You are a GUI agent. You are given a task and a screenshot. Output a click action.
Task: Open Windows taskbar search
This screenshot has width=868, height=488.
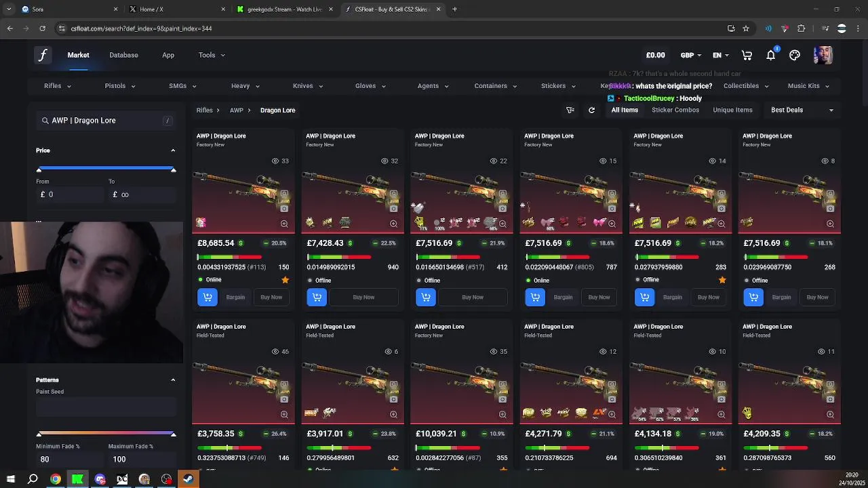(33, 479)
